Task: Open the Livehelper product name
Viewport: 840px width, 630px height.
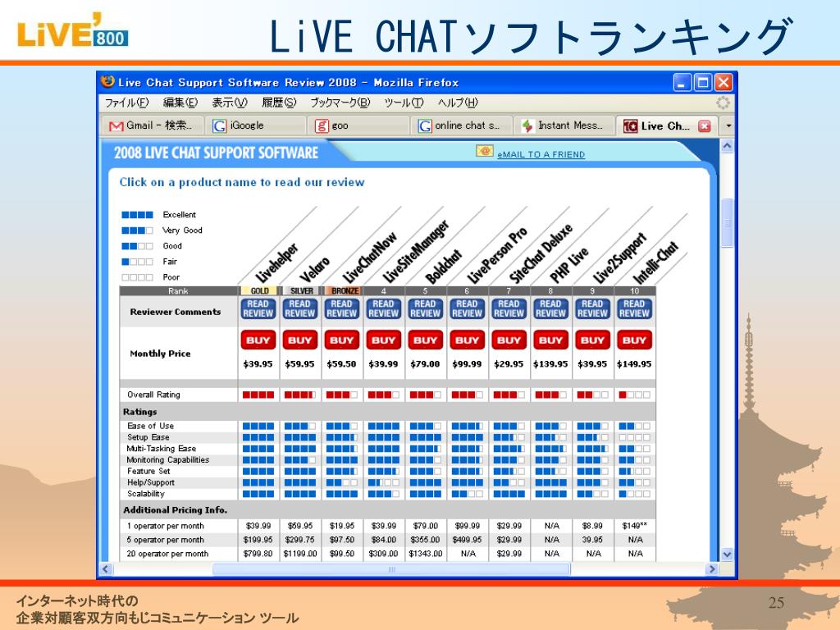Action: (x=276, y=263)
